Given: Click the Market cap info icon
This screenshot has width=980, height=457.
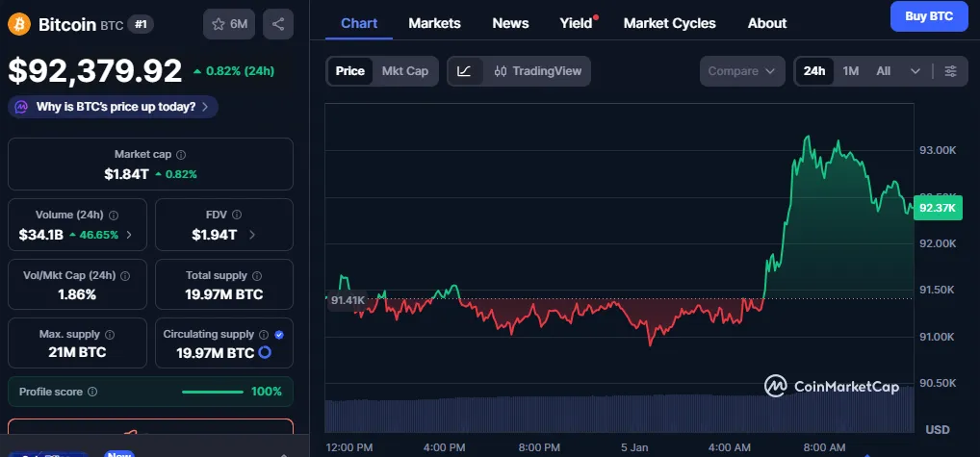Looking at the screenshot, I should click(181, 155).
